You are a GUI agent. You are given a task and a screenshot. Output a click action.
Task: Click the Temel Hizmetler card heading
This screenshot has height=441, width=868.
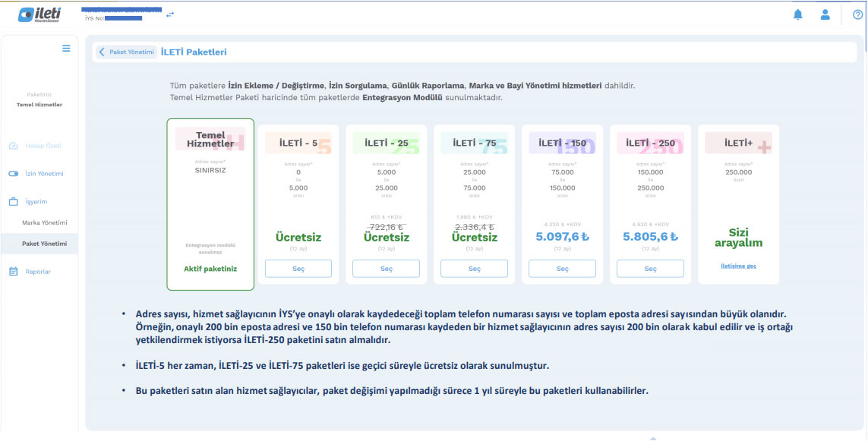pos(210,140)
